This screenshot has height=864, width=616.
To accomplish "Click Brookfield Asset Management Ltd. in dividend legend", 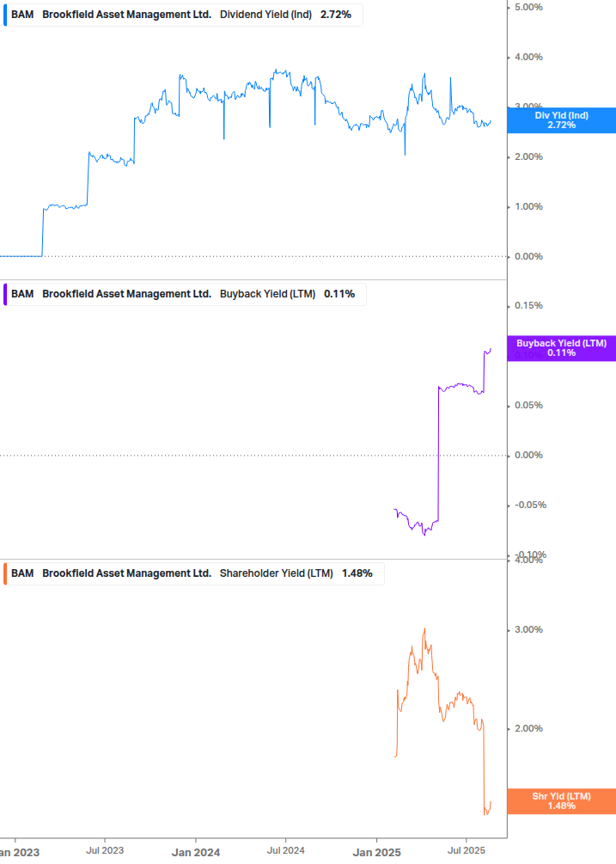I will point(126,15).
